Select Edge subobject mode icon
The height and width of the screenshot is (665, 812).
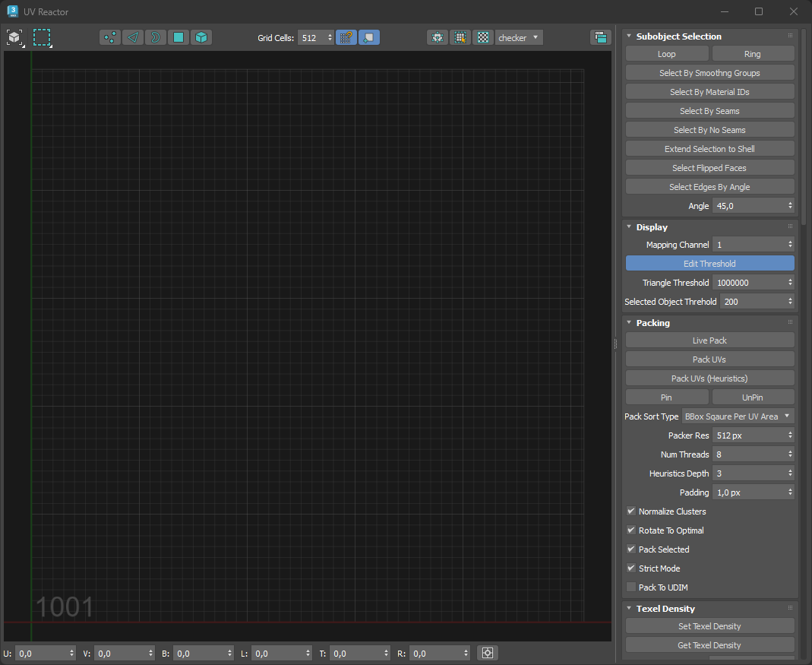(133, 37)
